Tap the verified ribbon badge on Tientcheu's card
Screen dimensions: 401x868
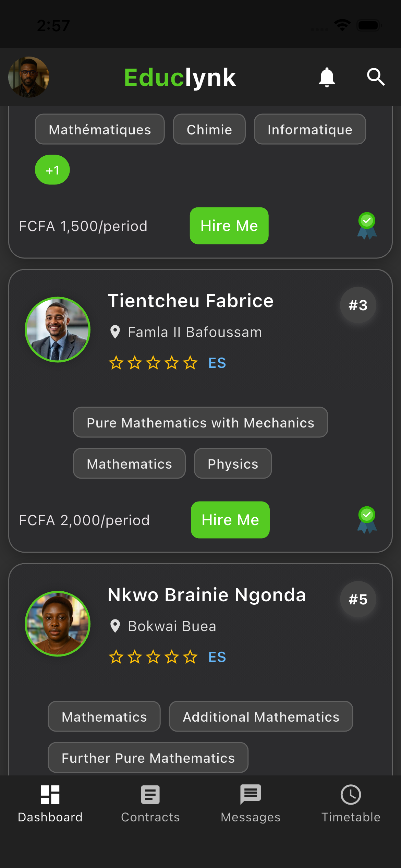tap(367, 520)
